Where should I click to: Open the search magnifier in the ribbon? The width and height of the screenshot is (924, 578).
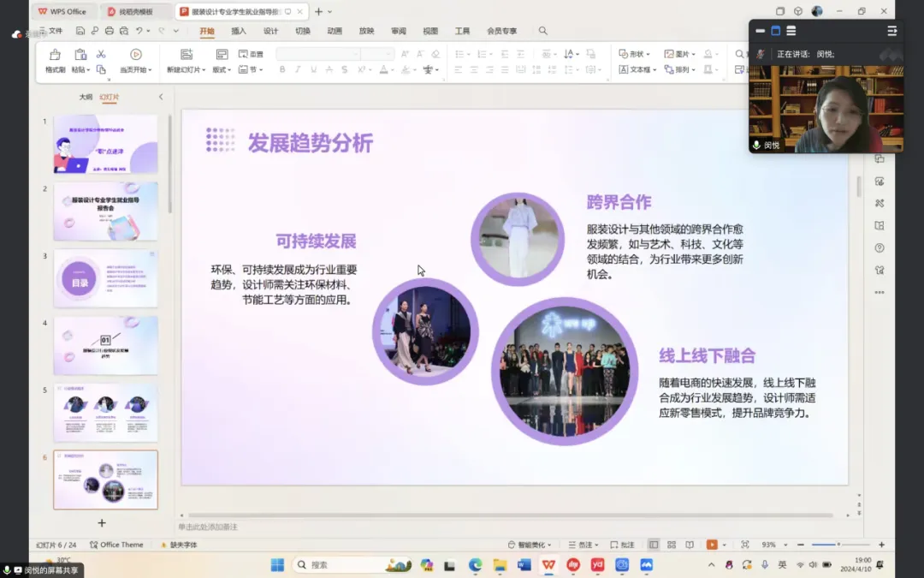pos(542,31)
